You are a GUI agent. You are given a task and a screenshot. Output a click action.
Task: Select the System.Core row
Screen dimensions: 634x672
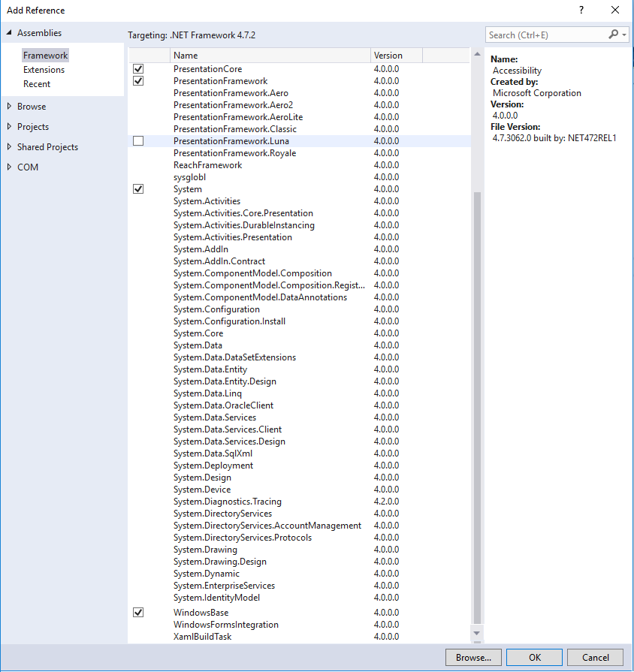pos(299,333)
